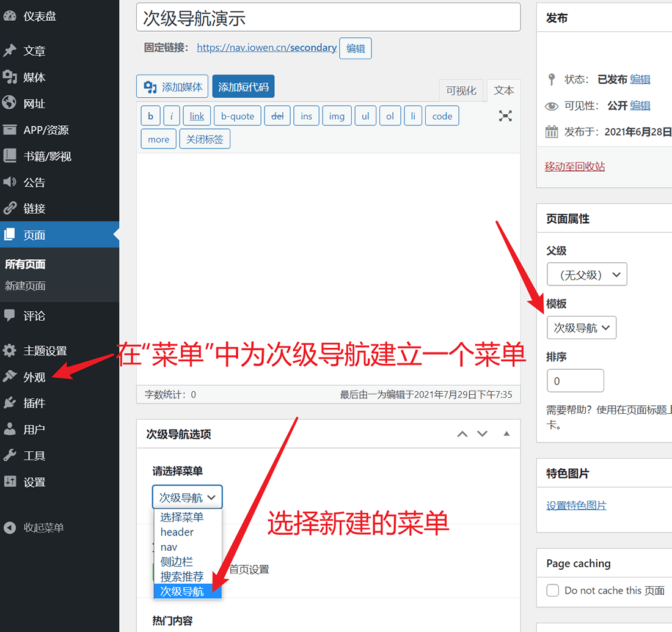Viewport: 672px width, 632px height.
Task: Click the 网址 globe icon
Action: pos(9,103)
